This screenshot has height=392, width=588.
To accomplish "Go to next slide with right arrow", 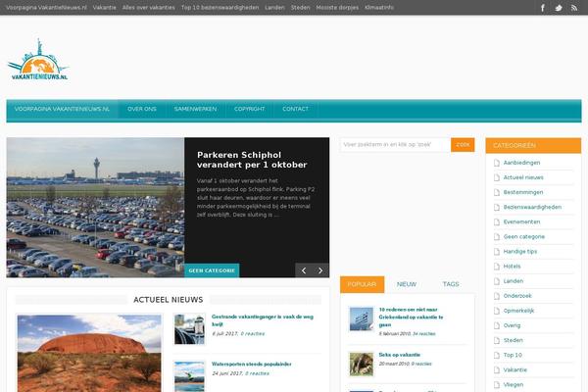I will [x=320, y=270].
